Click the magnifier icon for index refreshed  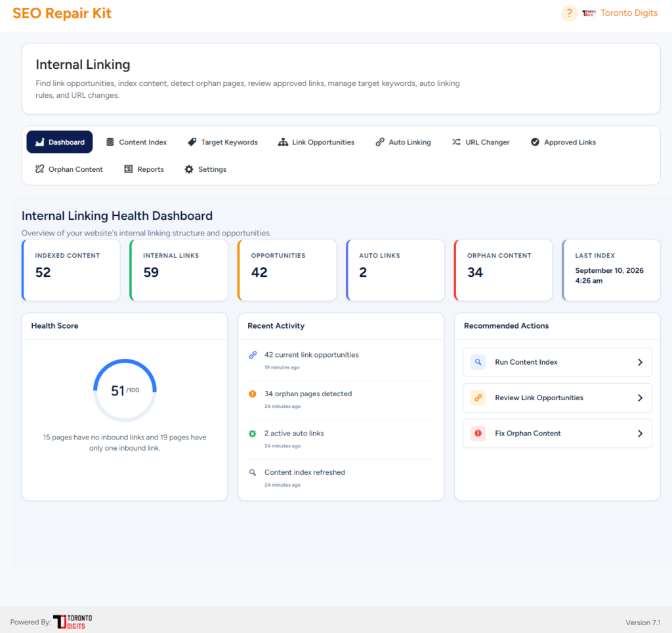tap(253, 472)
